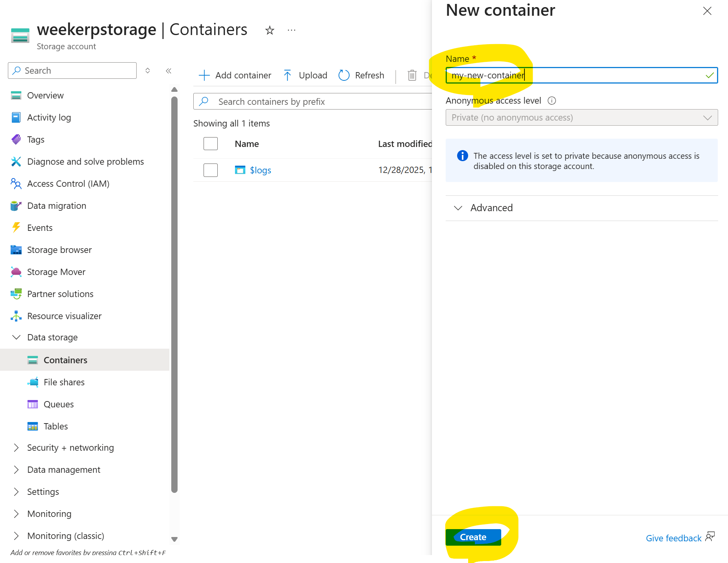The height and width of the screenshot is (563, 728).
Task: Click the Add container plus button
Action: [x=235, y=75]
